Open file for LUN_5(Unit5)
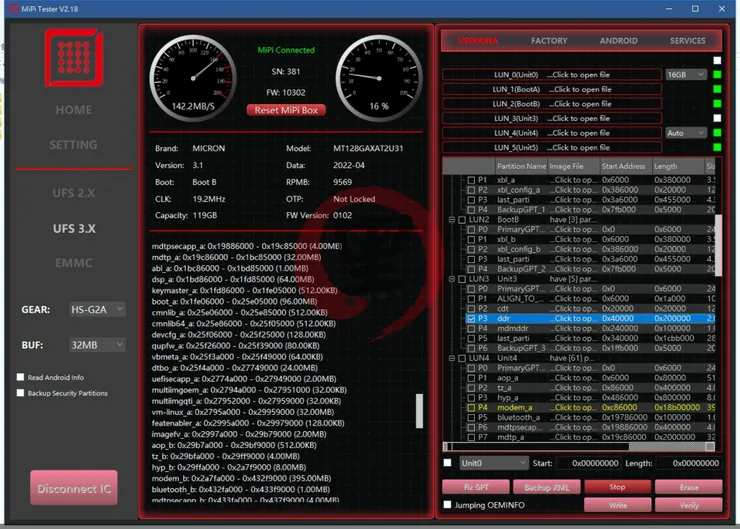This screenshot has height=529, width=740. click(552, 148)
